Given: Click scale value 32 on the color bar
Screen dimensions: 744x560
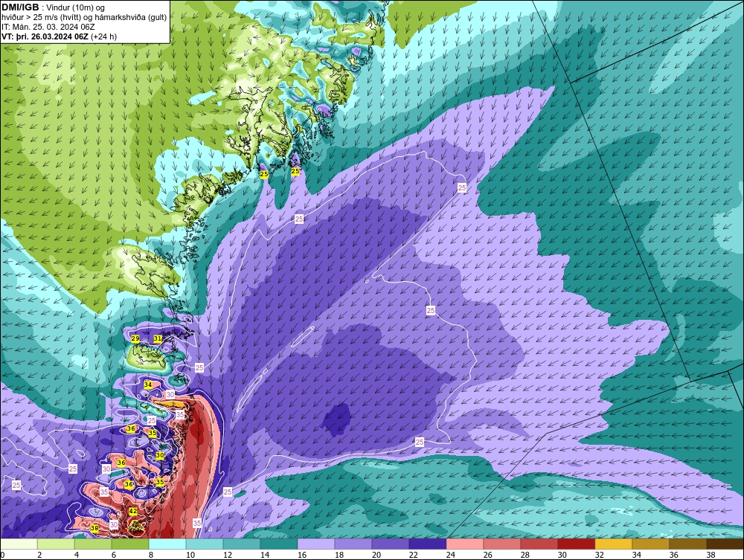Looking at the screenshot, I should pyautogui.click(x=599, y=555).
